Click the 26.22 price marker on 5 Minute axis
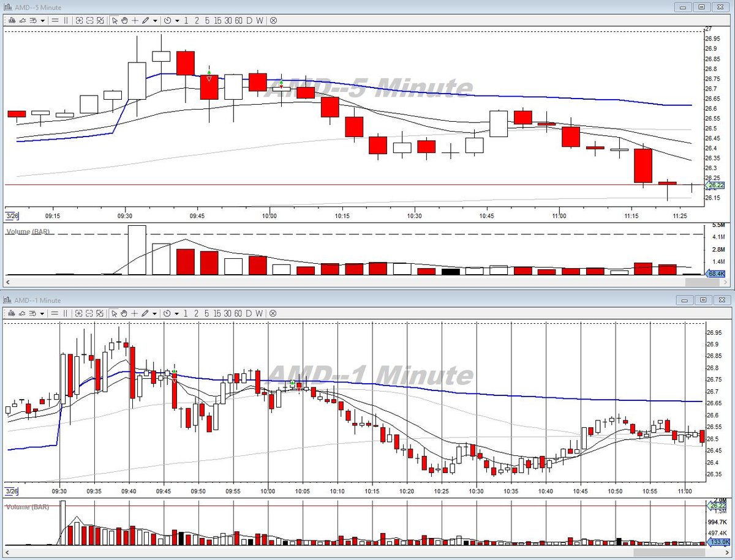 point(715,185)
